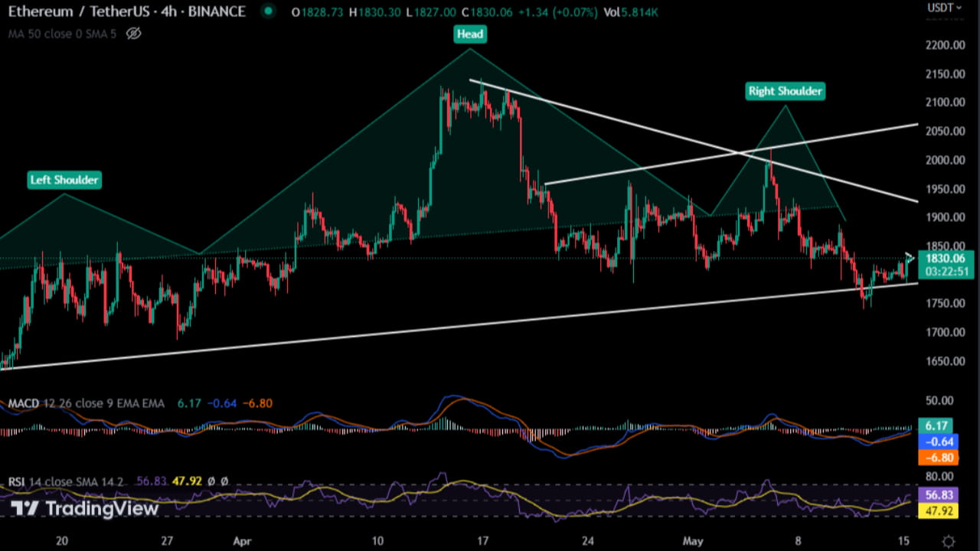Viewport: 980px width, 551px height.
Task: Click the Head annotation label
Action: 469,34
